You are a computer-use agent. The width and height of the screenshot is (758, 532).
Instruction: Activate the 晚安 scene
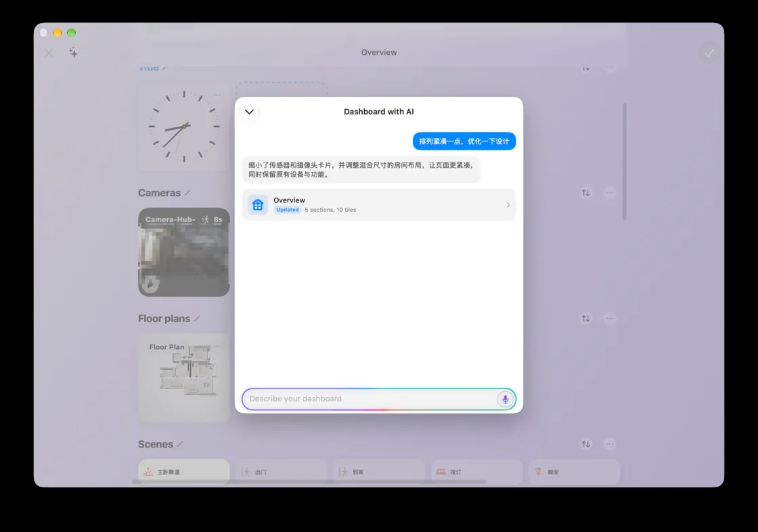tap(575, 472)
